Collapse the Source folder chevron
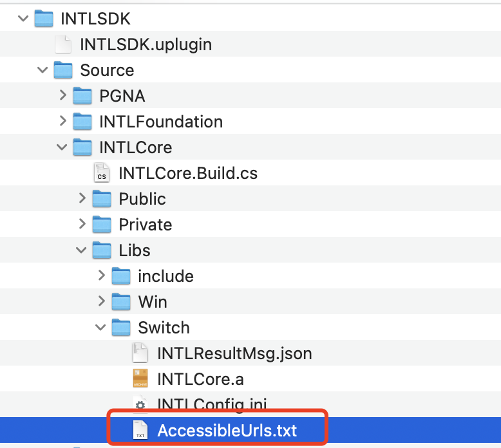Image resolution: width=501 pixels, height=448 pixels. coord(43,70)
